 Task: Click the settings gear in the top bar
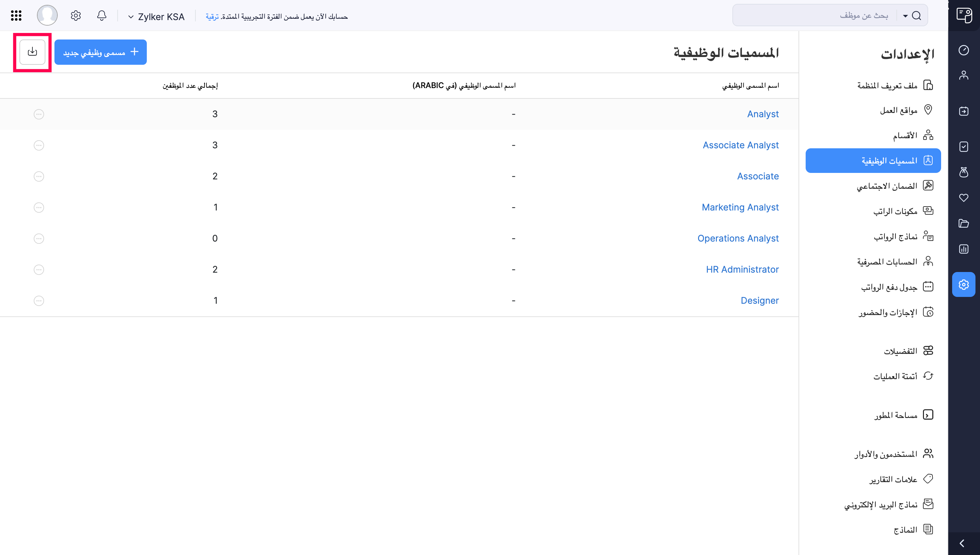(x=75, y=16)
